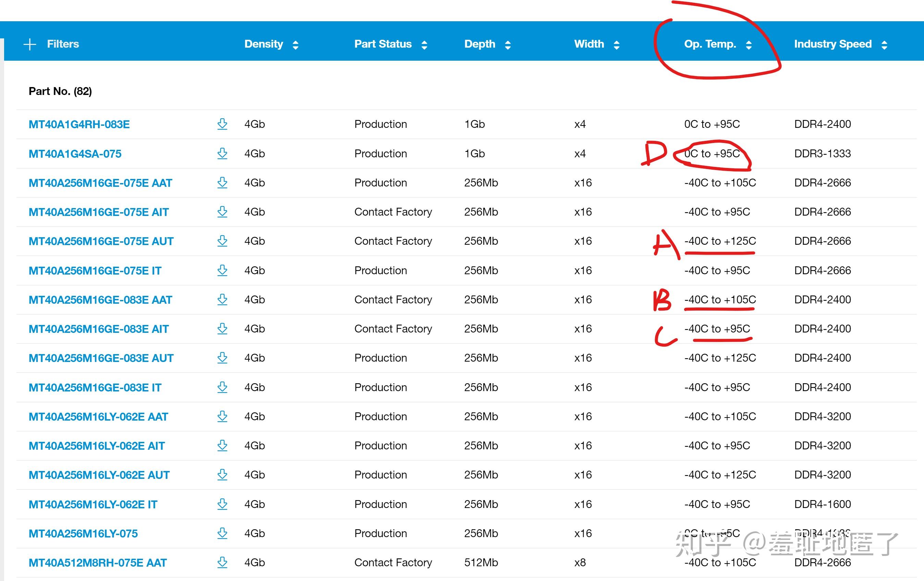Select x8 width cell
Viewport: 924px width, 581px height.
coord(580,562)
